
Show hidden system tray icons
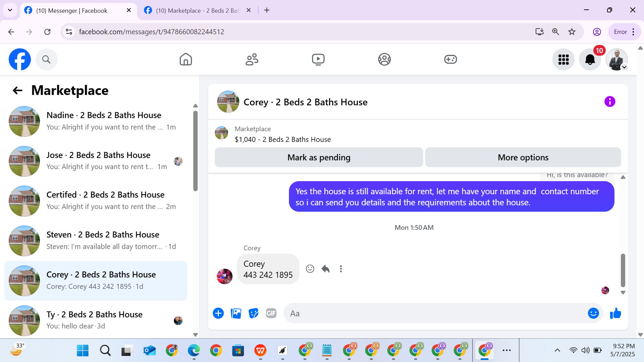[x=557, y=351]
